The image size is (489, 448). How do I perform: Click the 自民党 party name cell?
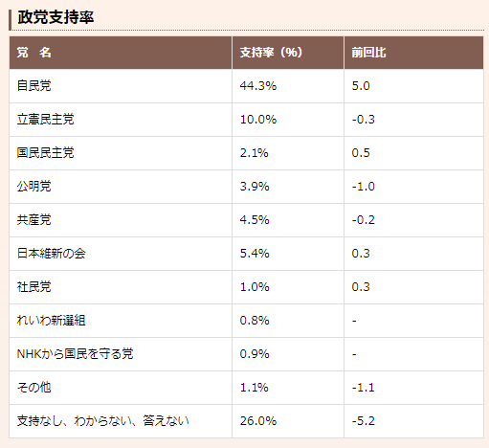33,86
